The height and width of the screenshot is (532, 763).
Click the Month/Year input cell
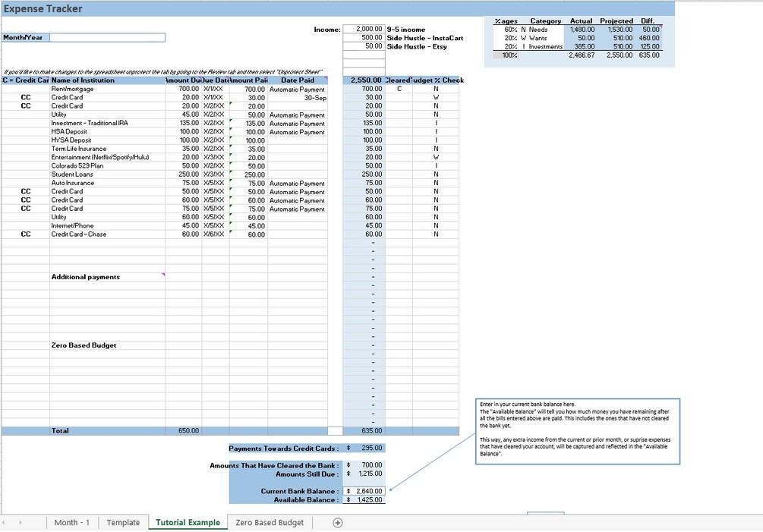[108, 37]
